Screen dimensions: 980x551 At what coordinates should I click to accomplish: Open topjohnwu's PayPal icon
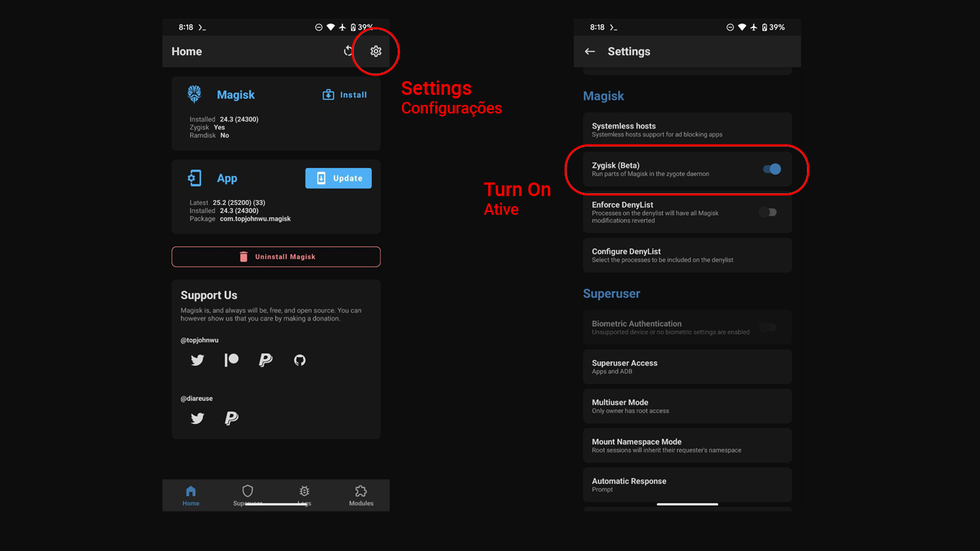(266, 360)
